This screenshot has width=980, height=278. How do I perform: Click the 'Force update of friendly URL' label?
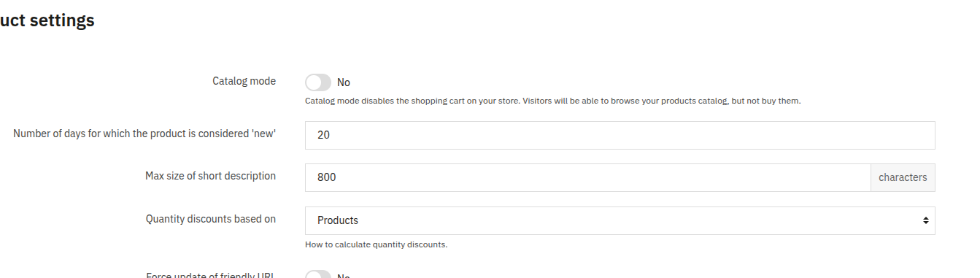tap(211, 275)
